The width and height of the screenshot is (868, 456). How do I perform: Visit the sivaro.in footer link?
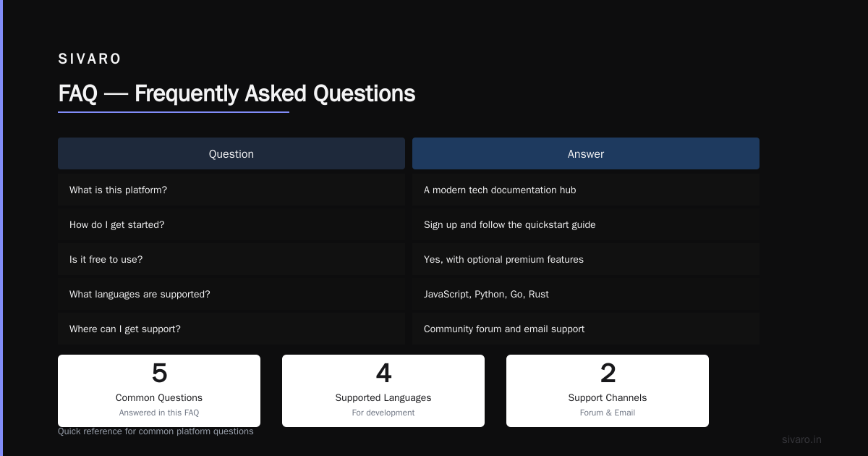(x=801, y=439)
